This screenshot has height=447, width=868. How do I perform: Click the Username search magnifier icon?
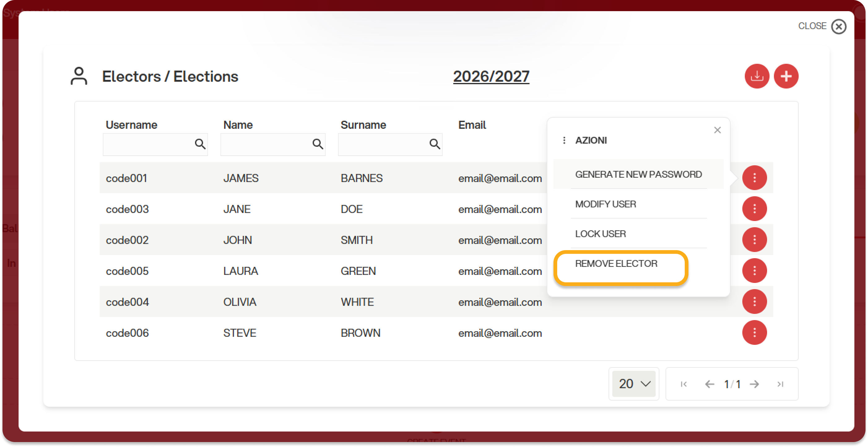200,144
